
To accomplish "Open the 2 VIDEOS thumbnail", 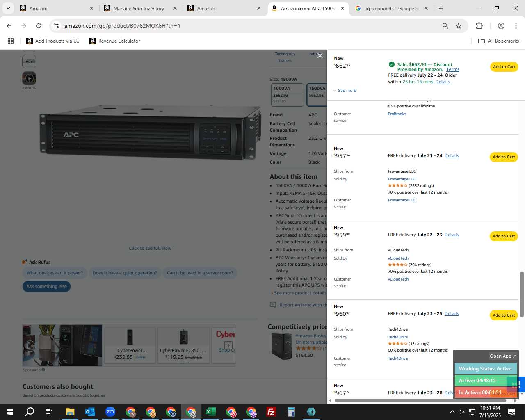I will tap(29, 78).
